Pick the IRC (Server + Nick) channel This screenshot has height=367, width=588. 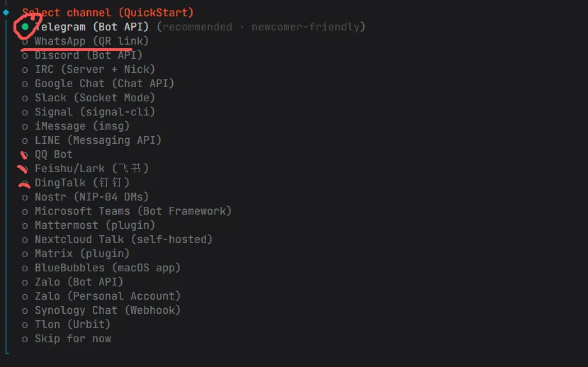[x=94, y=69]
